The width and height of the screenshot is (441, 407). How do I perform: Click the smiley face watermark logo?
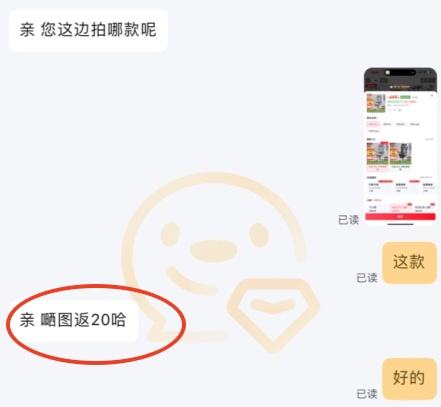click(x=215, y=258)
